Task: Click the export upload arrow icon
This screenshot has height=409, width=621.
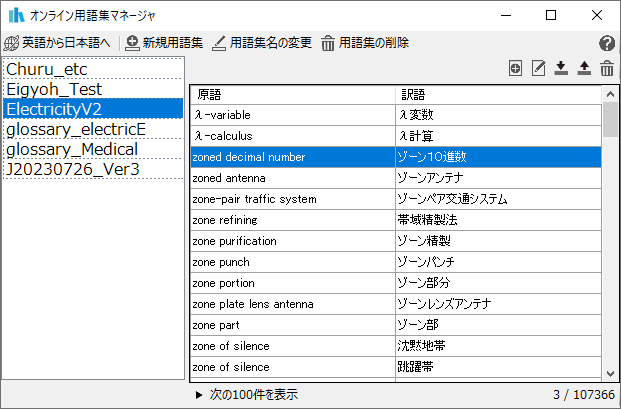Action: [x=584, y=68]
